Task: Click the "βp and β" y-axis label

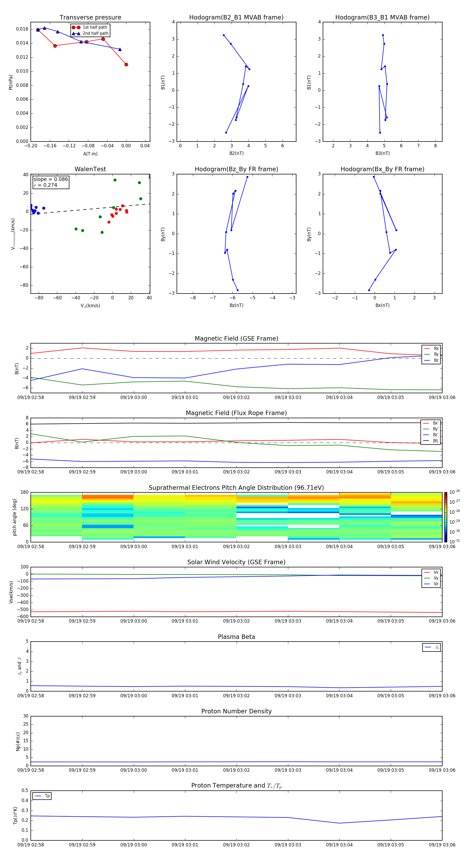Action: [19, 666]
